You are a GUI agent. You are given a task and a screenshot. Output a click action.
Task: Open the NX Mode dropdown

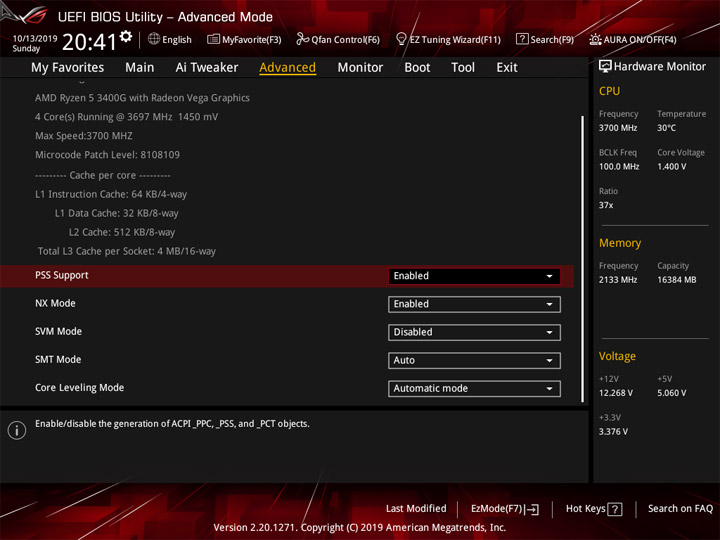(x=474, y=304)
